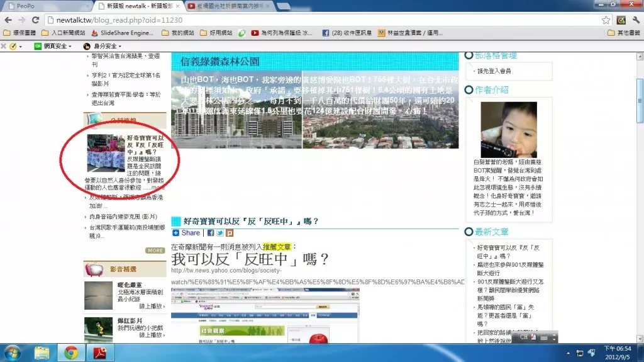The height and width of the screenshot is (362, 644).
Task: Open the Facebook inbox bookmark
Action: point(347,33)
